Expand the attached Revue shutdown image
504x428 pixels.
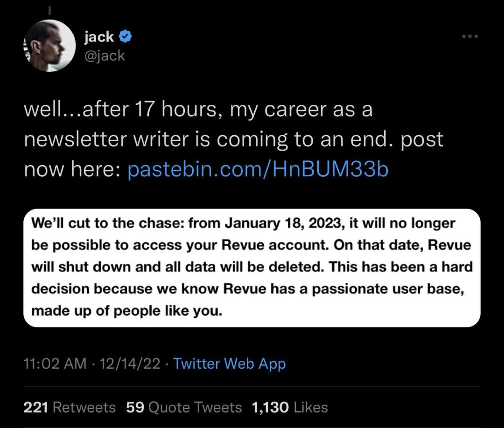(252, 268)
